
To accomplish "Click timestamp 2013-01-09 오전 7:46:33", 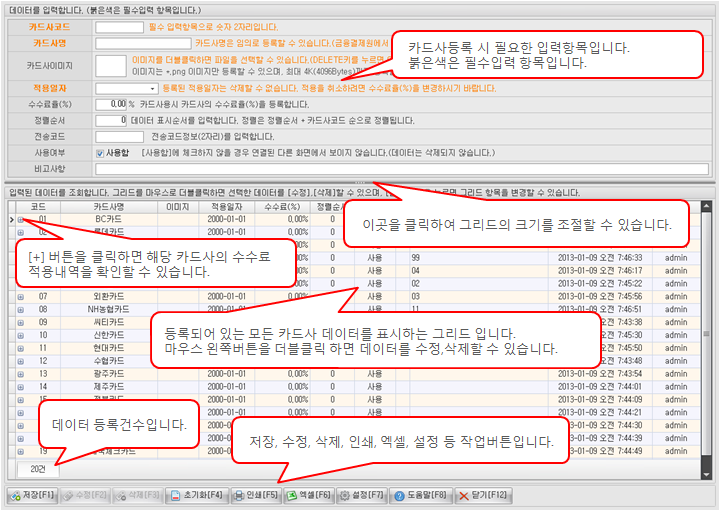I will (600, 258).
